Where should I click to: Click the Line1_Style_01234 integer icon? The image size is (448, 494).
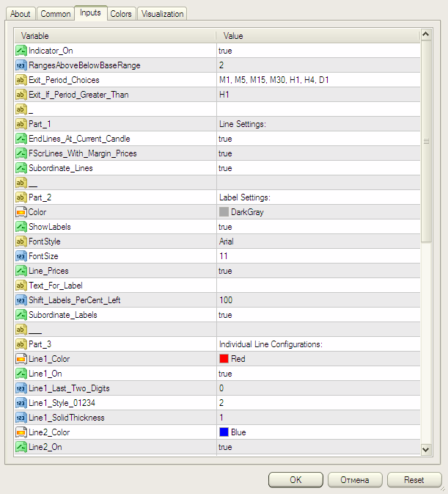[x=21, y=403]
